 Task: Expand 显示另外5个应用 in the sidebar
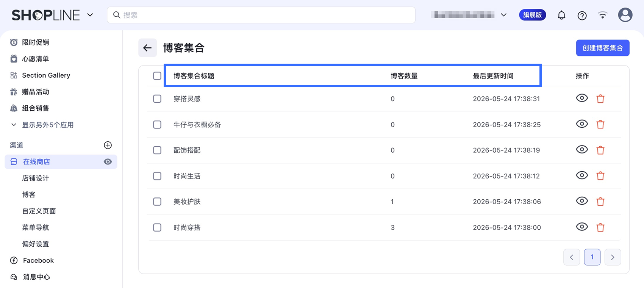(42, 125)
